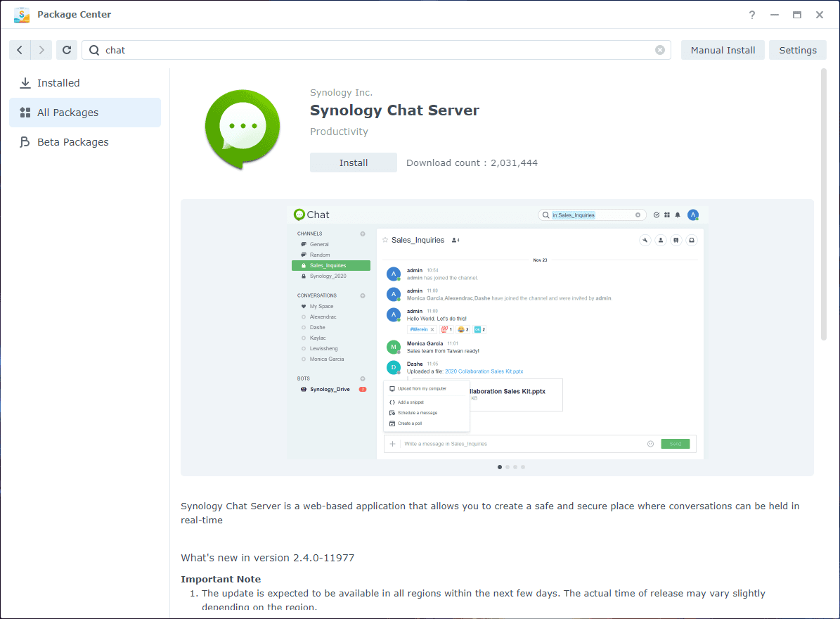Show the third screenshot via carousel dot
The height and width of the screenshot is (619, 840).
pyautogui.click(x=515, y=467)
